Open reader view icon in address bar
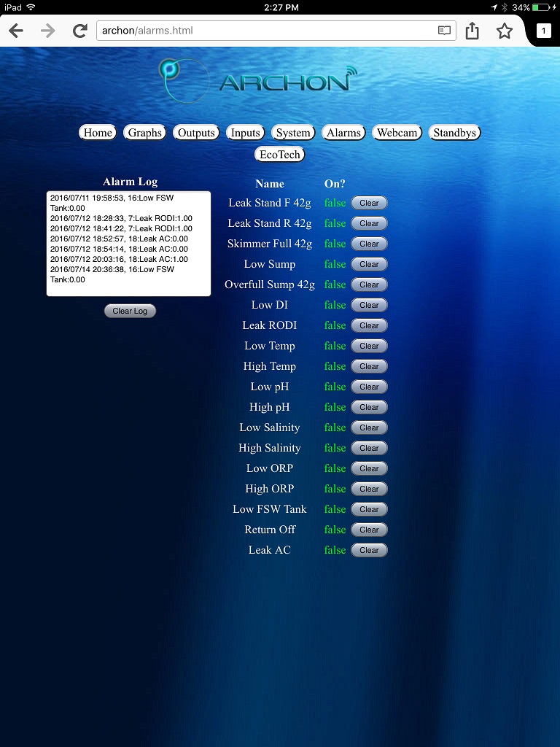 click(444, 31)
